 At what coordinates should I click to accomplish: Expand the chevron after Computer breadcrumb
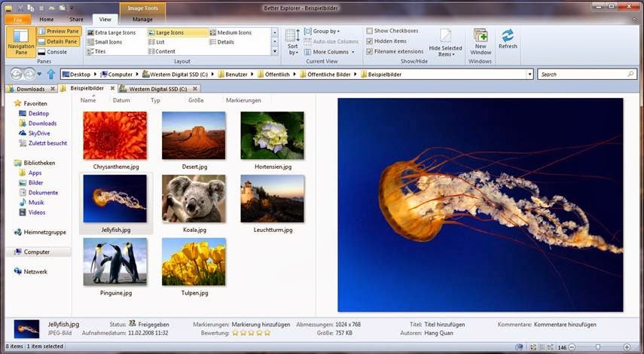[137, 75]
